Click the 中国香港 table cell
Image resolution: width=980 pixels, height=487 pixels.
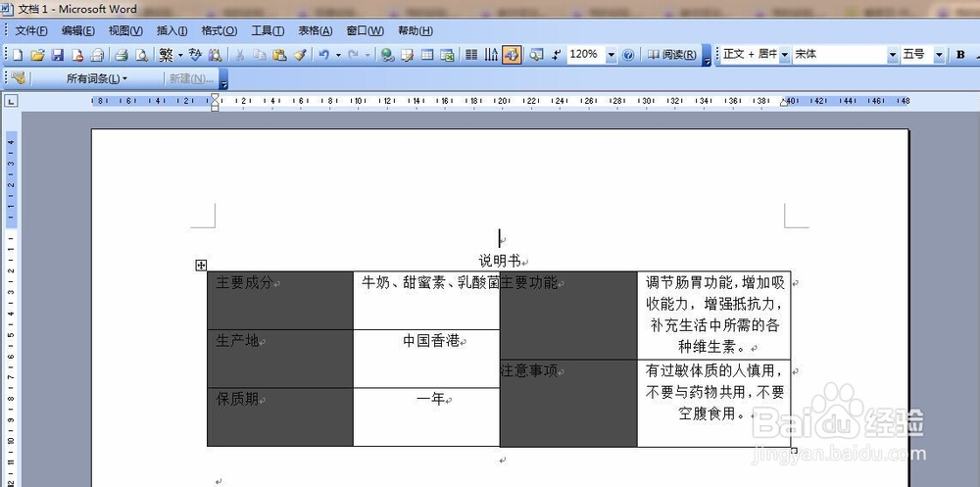point(426,359)
